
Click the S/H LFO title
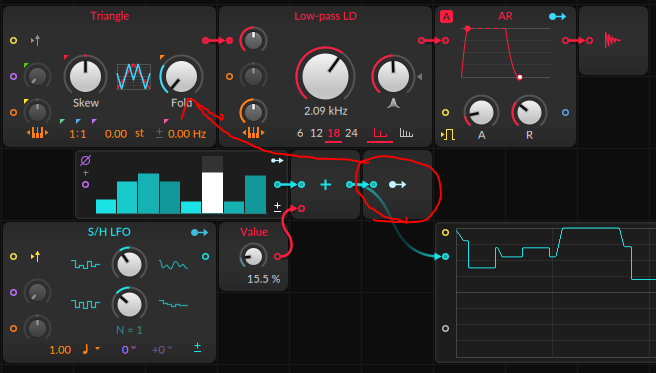click(109, 232)
